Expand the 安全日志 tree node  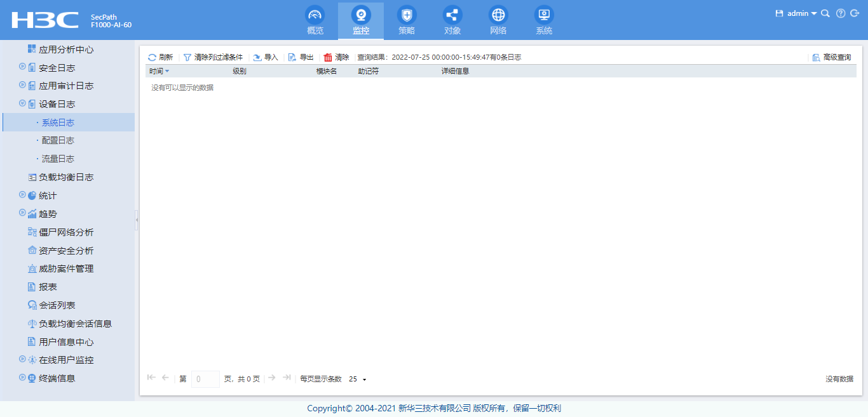[22, 66]
